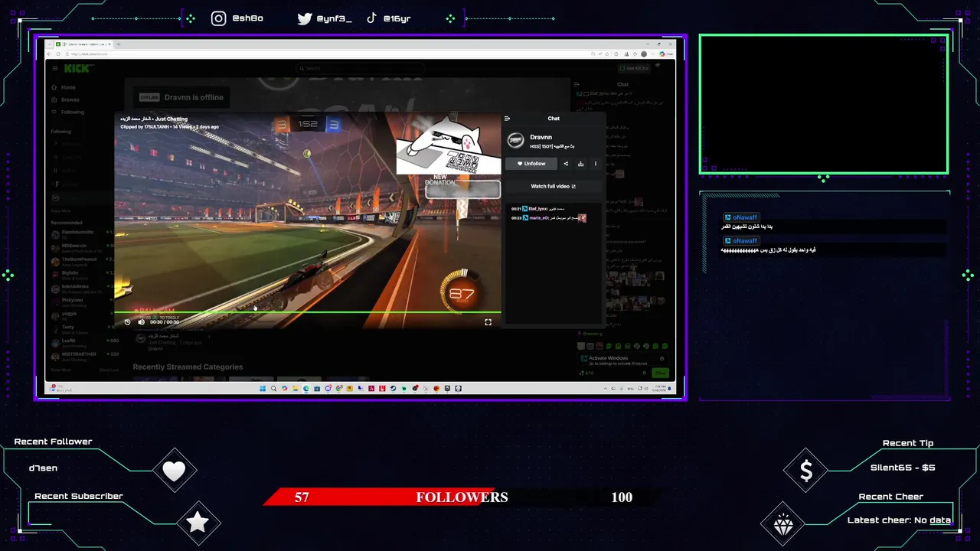Screen dimensions: 980x551
Task: Open Windows taskbar search icon
Action: [x=273, y=389]
